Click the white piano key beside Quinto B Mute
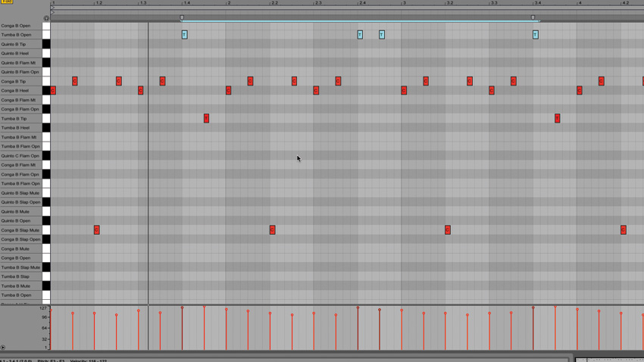644x362 pixels. pos(46,212)
